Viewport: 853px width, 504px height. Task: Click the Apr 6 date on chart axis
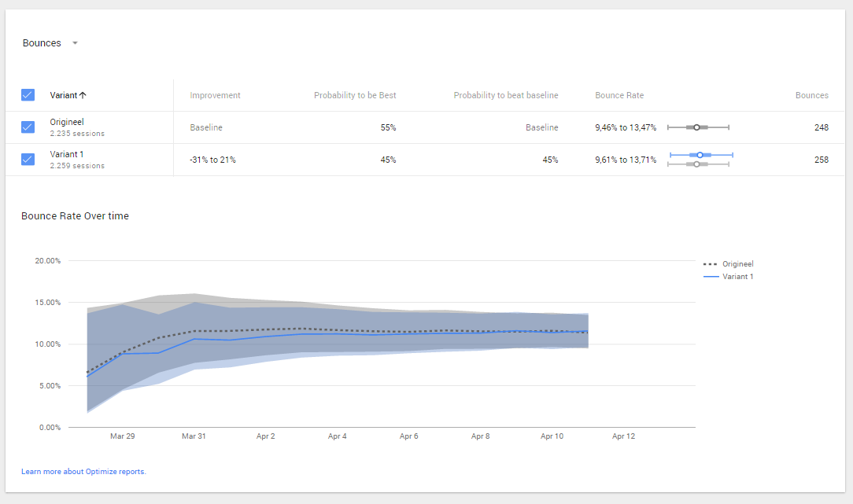point(408,436)
